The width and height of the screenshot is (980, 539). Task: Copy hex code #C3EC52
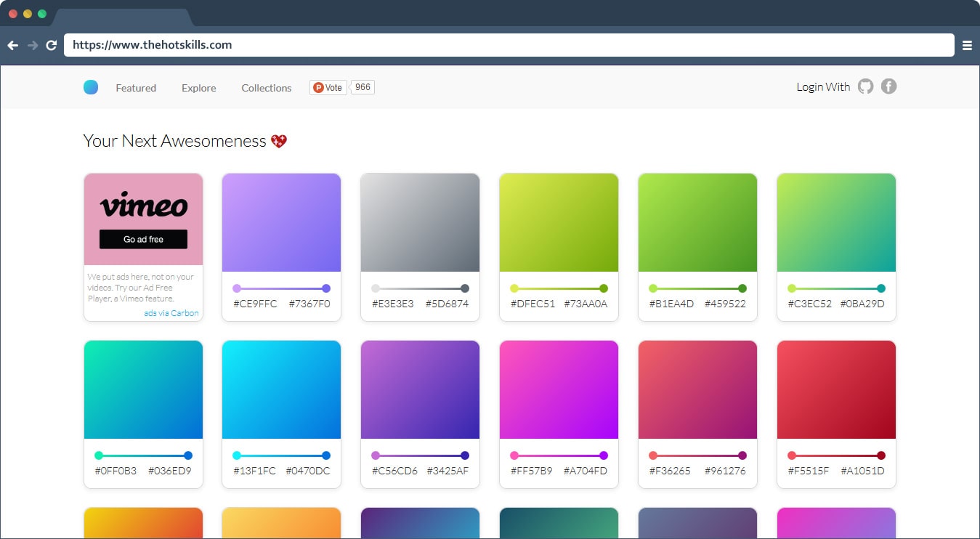[x=810, y=304]
